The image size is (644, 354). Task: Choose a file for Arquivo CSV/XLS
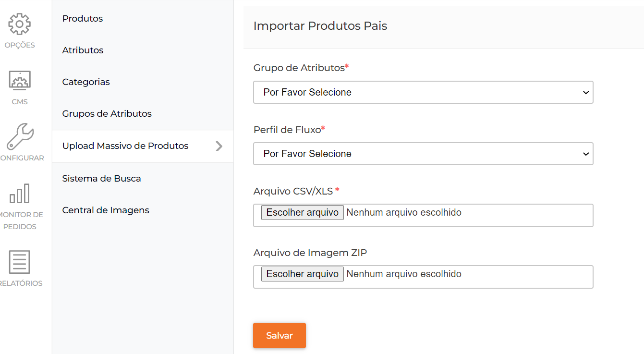302,212
